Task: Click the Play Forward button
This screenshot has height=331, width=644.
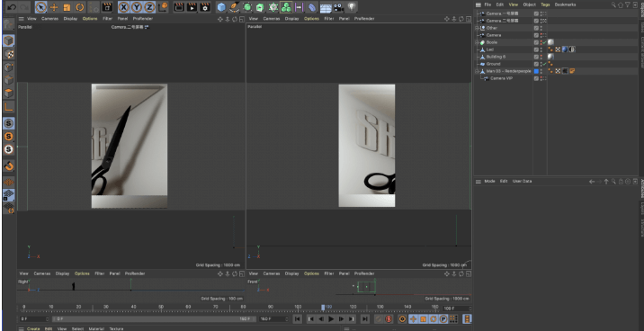Action: pyautogui.click(x=331, y=319)
